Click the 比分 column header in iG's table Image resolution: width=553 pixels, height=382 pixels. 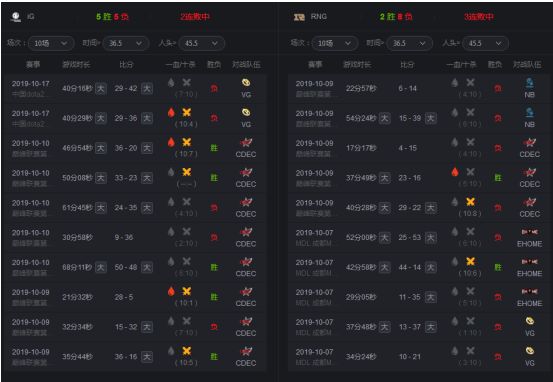click(x=126, y=65)
